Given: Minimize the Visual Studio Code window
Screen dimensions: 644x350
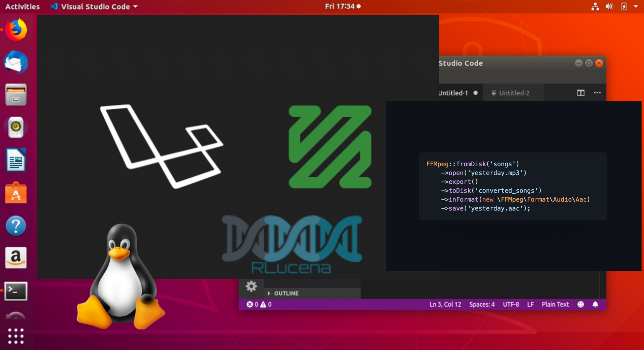Looking at the screenshot, I should click(579, 63).
